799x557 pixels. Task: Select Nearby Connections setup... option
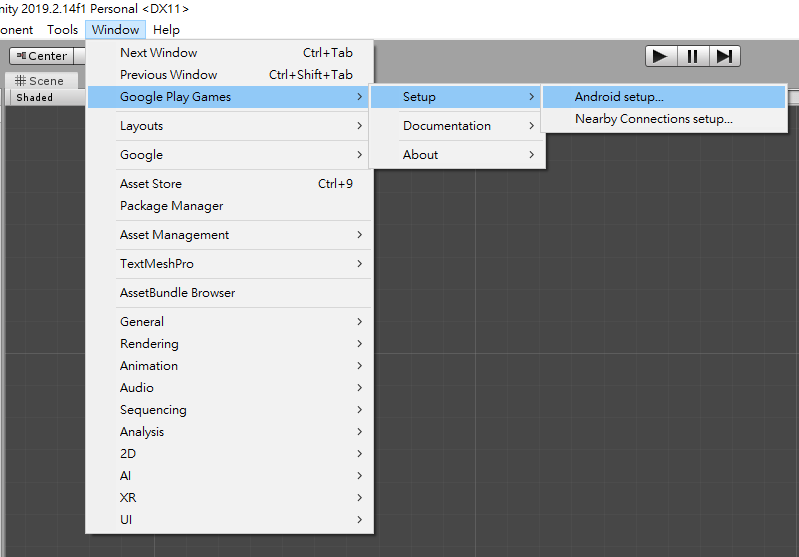(653, 119)
